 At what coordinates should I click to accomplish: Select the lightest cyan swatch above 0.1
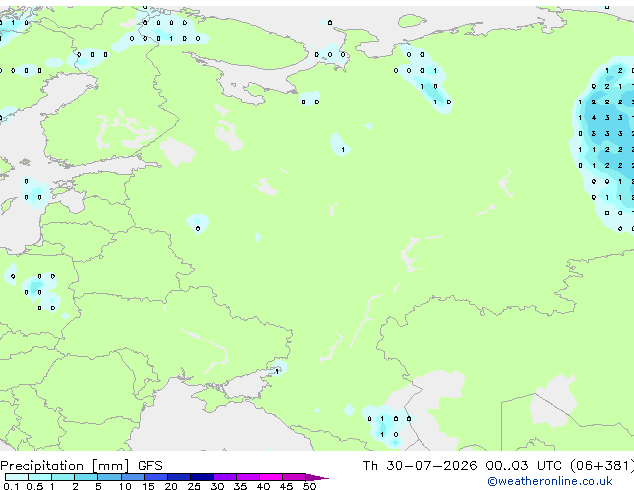(x=17, y=477)
